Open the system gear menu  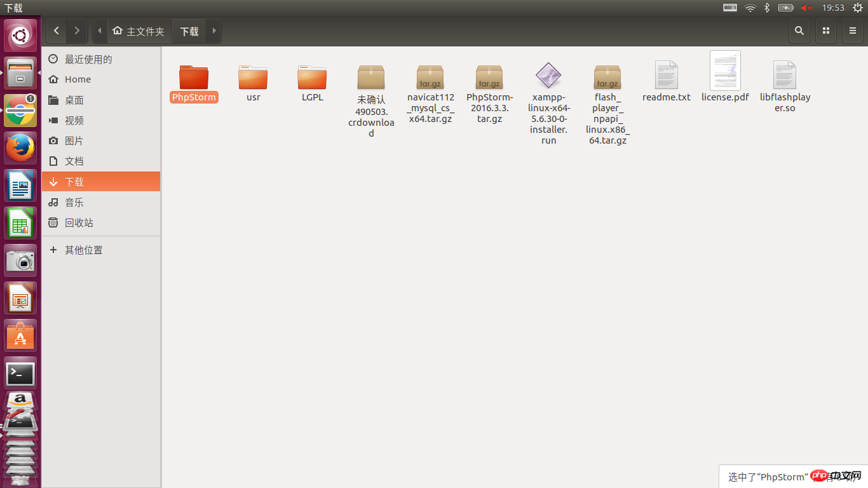[x=857, y=8]
